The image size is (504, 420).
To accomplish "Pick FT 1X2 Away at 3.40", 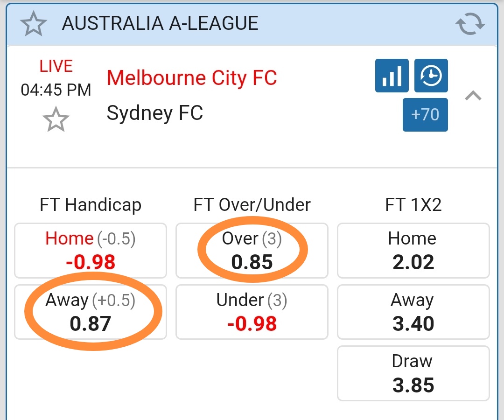I will point(413,312).
